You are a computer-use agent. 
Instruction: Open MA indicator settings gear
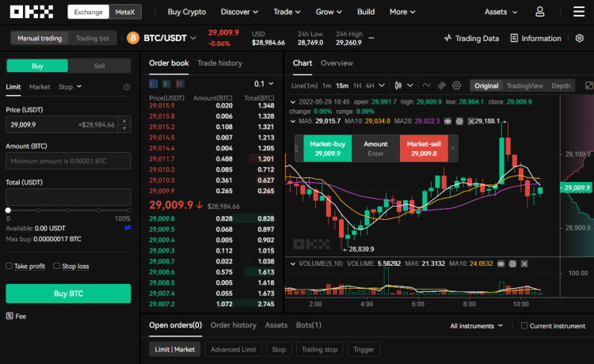click(x=459, y=121)
